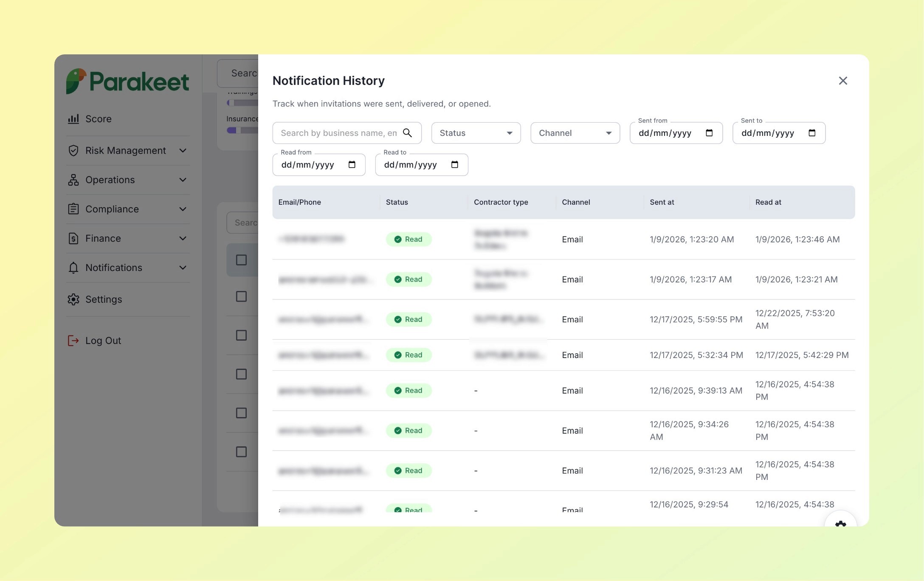The width and height of the screenshot is (924, 581).
Task: Click the Sent at column header
Action: click(x=662, y=202)
